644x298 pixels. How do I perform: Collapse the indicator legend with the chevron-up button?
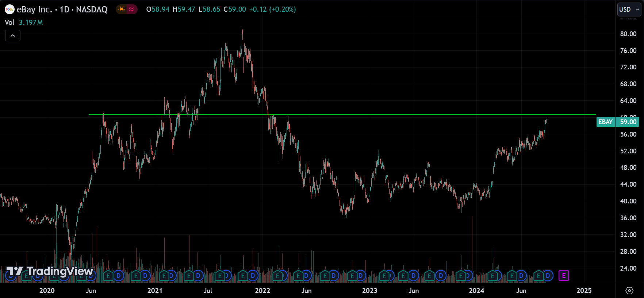[x=13, y=35]
